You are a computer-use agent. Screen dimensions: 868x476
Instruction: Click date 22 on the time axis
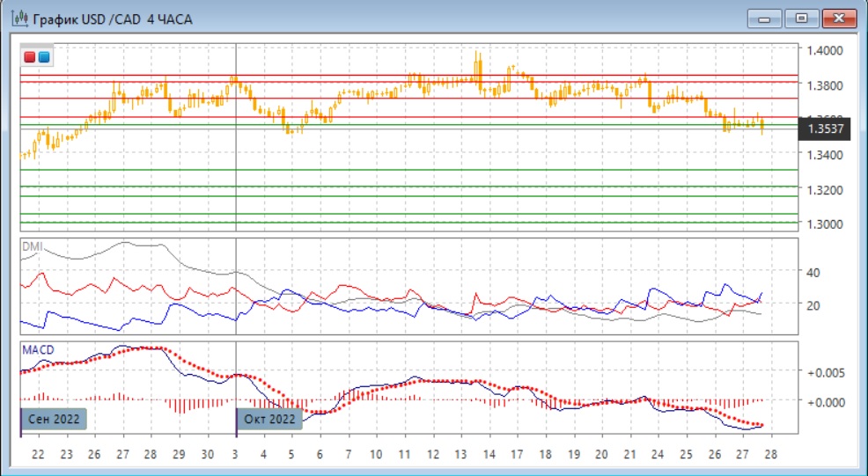pos(37,455)
